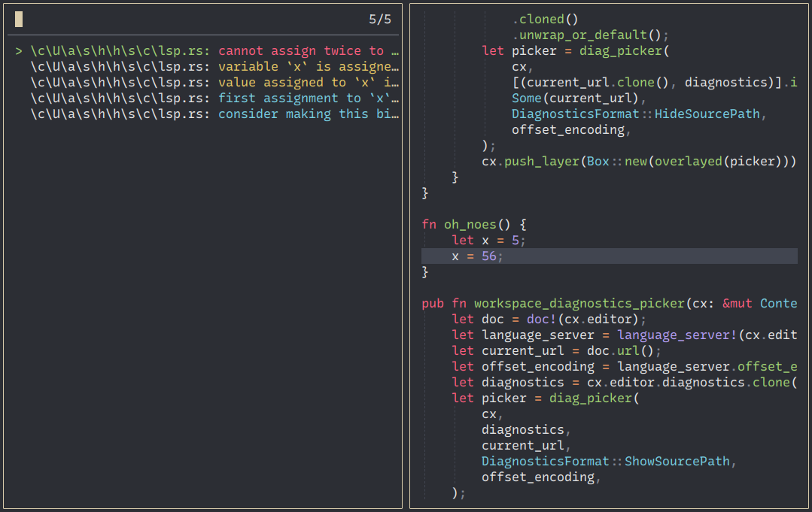Click the 'fn oh_noes() {' function signature
Screen dimensions: 812x512
(x=474, y=225)
